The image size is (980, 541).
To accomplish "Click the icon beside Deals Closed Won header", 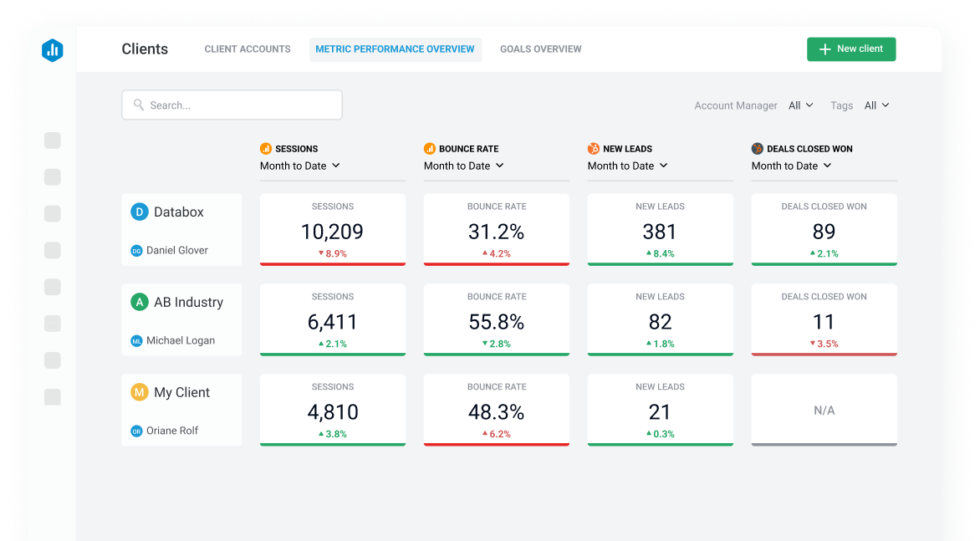I will tap(758, 149).
